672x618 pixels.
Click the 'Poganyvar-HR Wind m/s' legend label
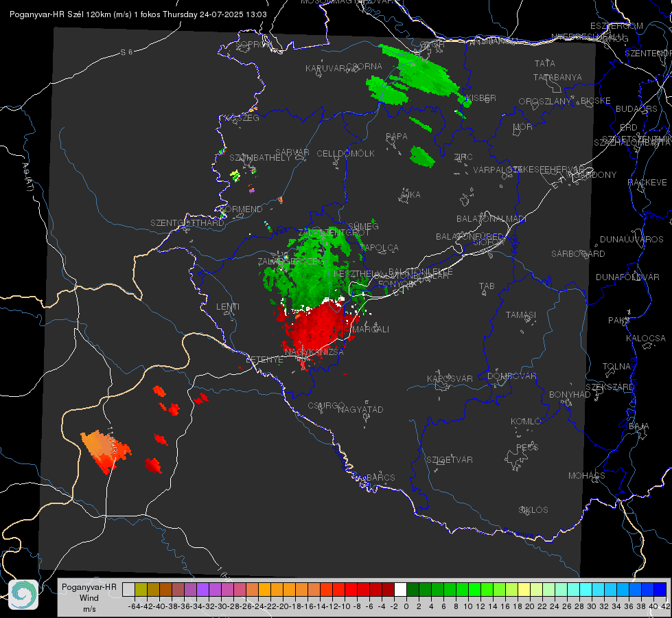89,597
